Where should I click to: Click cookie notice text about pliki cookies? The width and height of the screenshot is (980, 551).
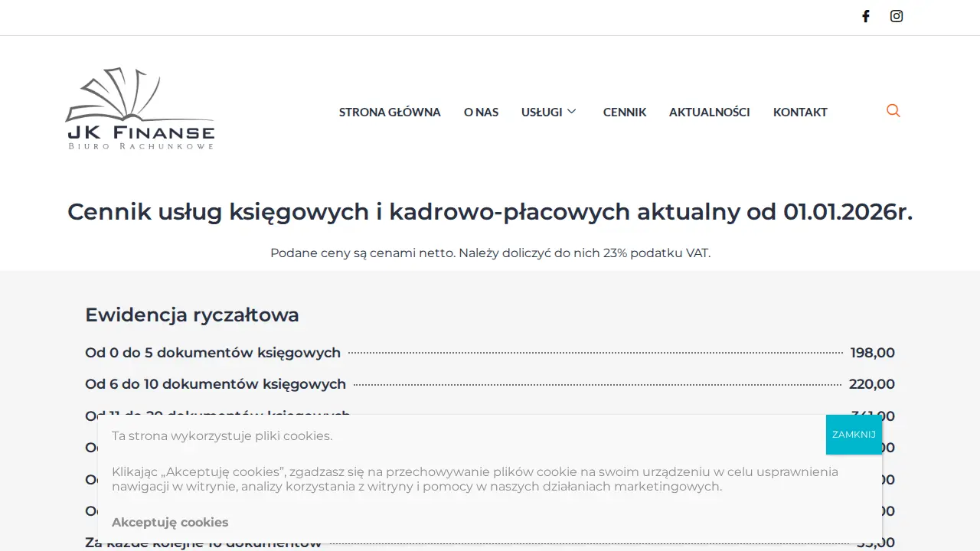222,436
